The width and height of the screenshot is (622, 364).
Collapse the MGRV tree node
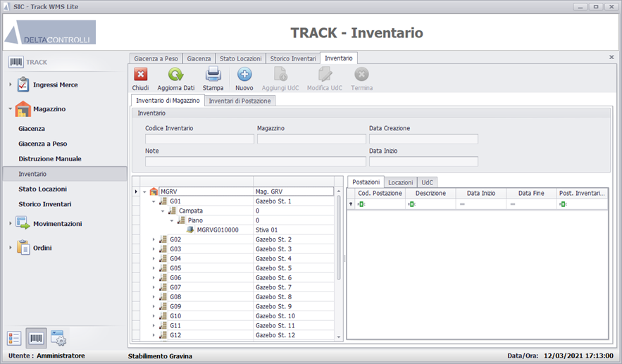click(x=144, y=192)
